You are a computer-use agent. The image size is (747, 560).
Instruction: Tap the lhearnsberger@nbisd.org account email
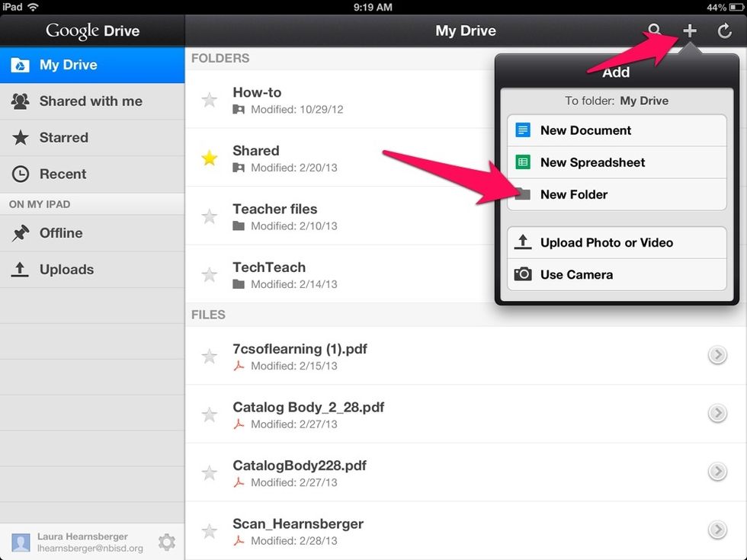pos(90,549)
